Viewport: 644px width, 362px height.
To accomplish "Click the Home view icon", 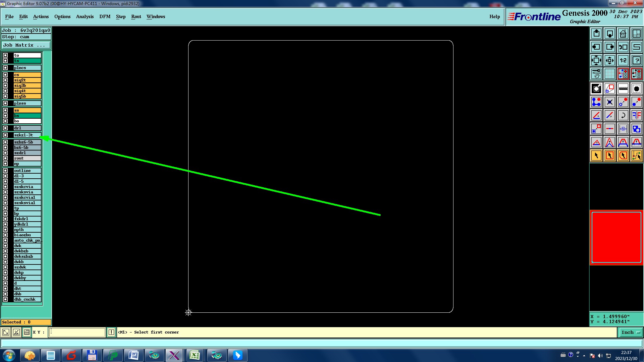I will [x=623, y=34].
